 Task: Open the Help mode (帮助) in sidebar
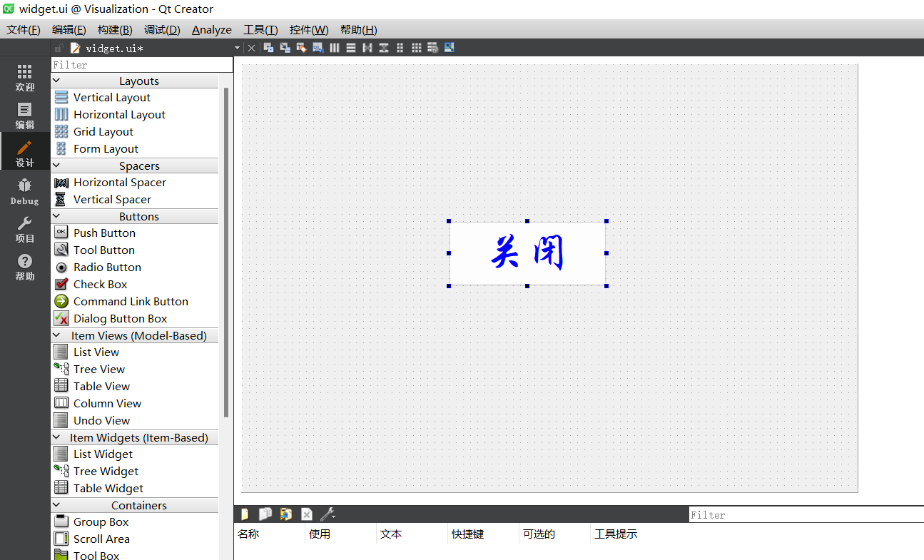[x=25, y=267]
